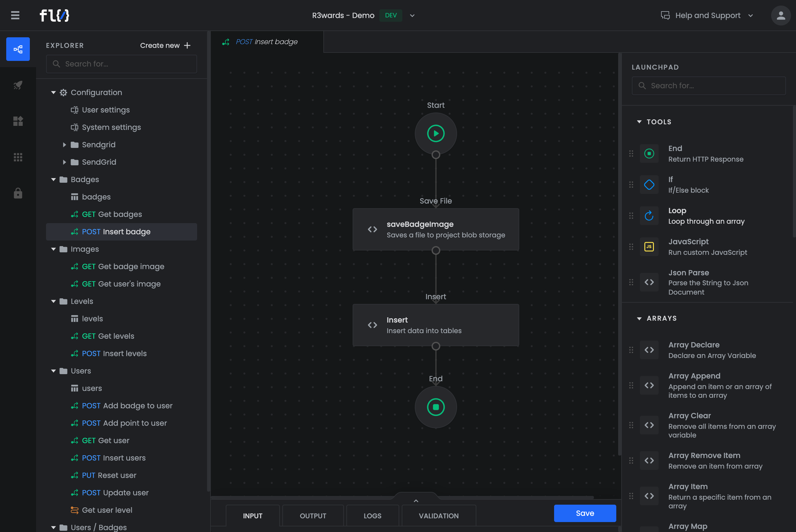Pick the If block diamond icon

coord(649,185)
